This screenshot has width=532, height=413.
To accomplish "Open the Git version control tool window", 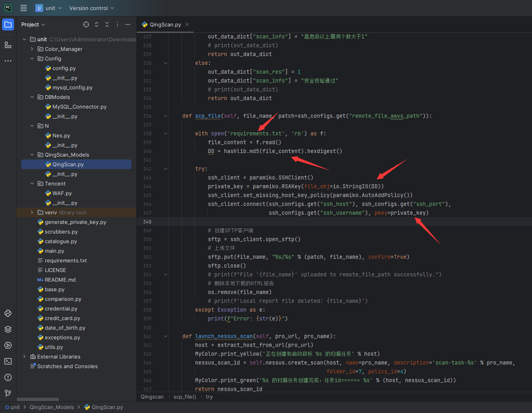I will coord(8,393).
